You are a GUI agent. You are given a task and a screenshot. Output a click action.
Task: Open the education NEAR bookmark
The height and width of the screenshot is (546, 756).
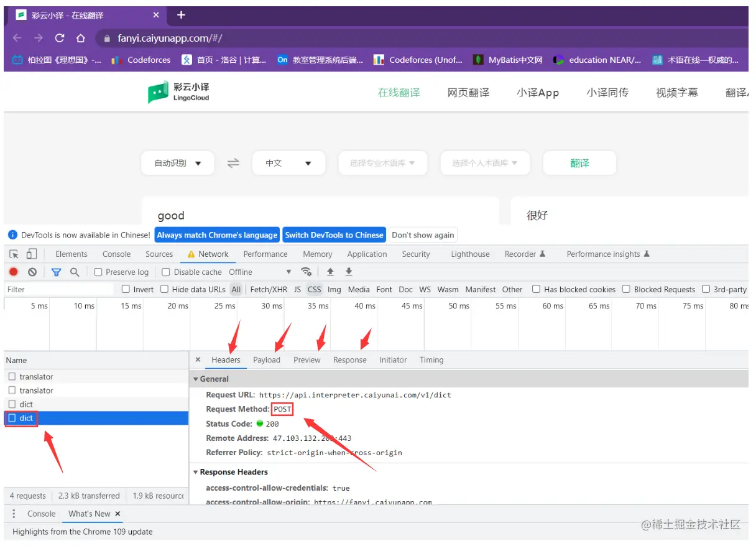[x=597, y=60]
